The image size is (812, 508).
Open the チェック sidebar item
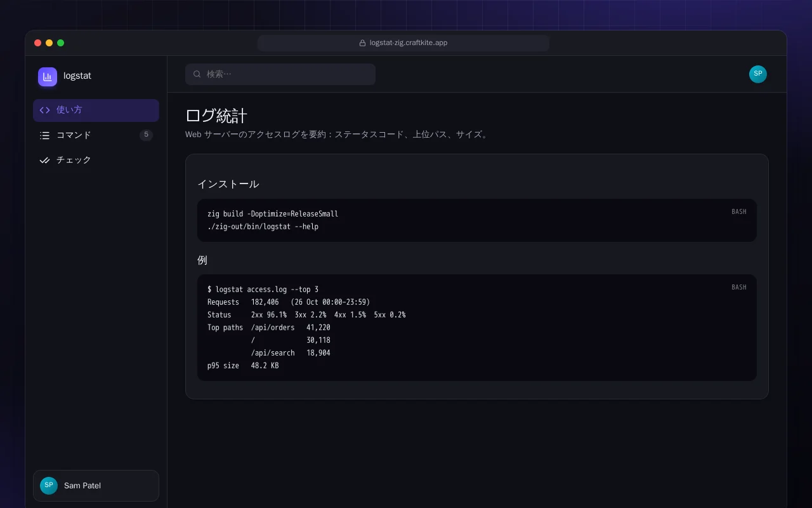96,160
